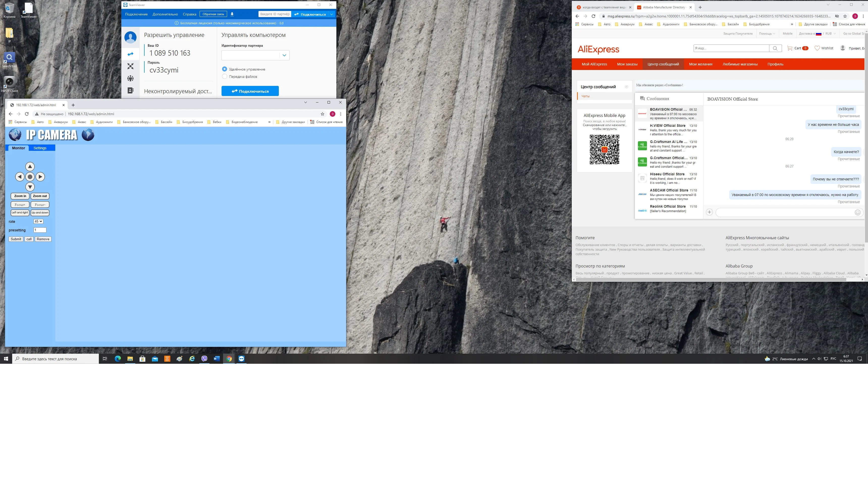The image size is (868, 485).
Task: Select Удалённое управление radio button
Action: 224,69
